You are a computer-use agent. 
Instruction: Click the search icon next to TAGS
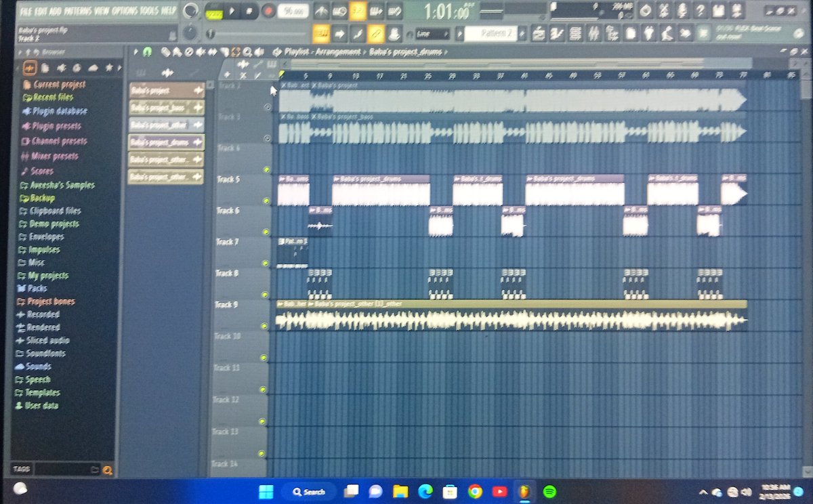(x=107, y=469)
